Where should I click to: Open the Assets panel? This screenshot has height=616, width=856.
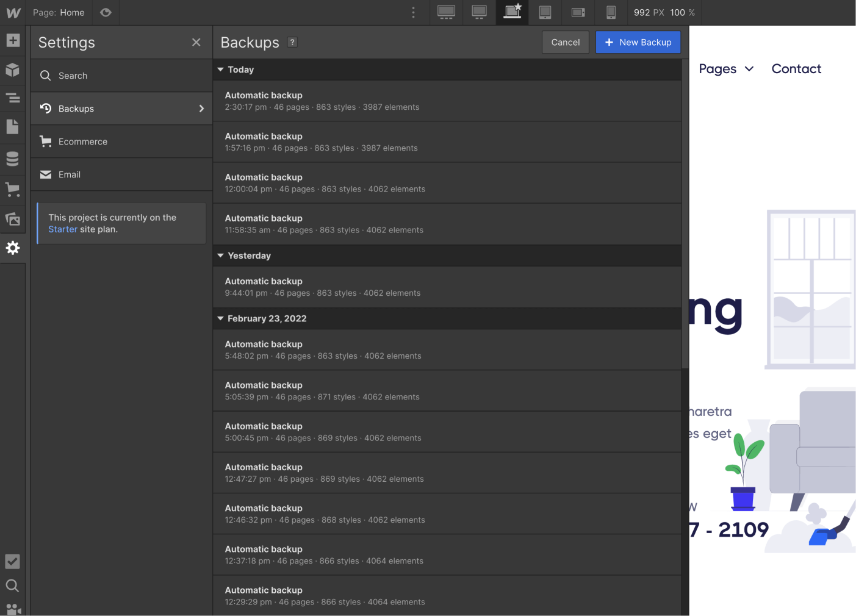pos(13,220)
